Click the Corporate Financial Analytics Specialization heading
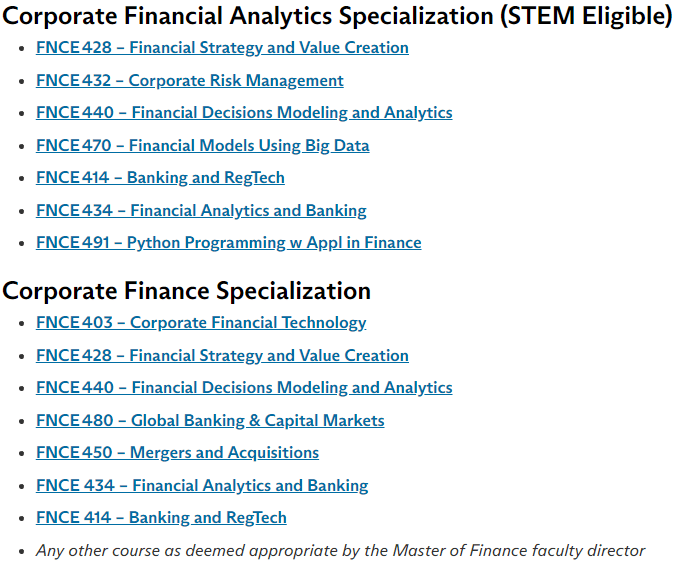This screenshot has width=673, height=561. click(x=337, y=16)
